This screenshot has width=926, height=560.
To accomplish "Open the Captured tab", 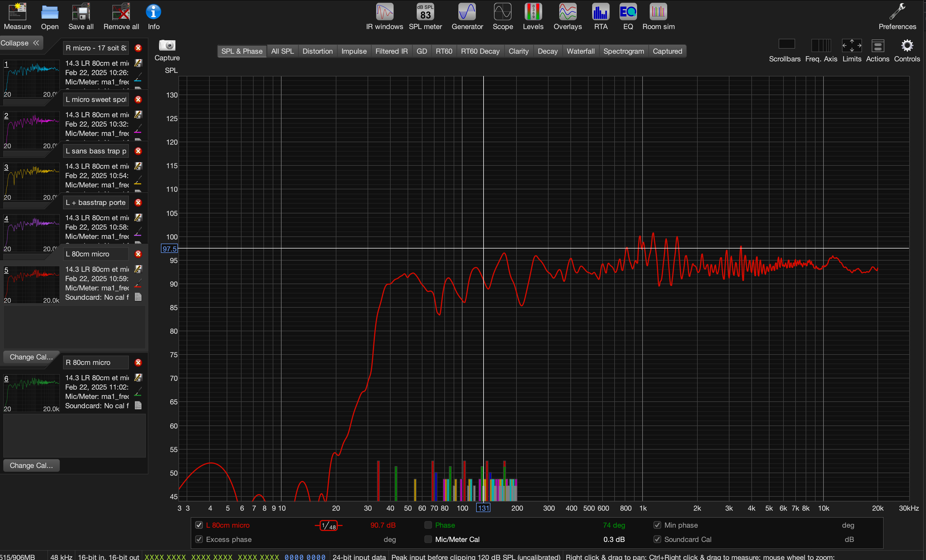I will [x=667, y=51].
